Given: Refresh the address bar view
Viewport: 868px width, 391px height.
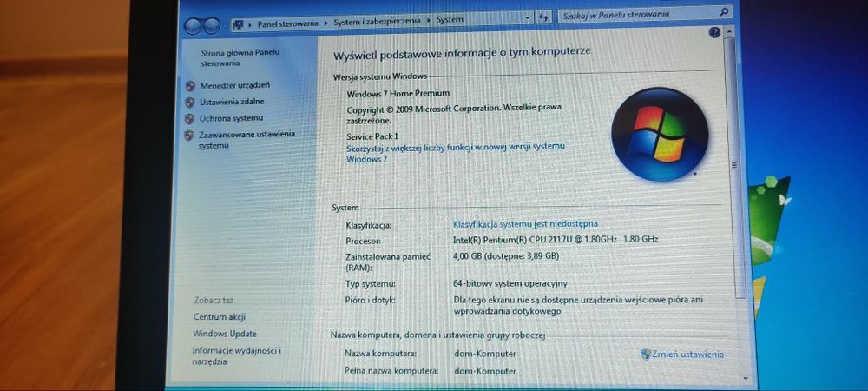Looking at the screenshot, I should pyautogui.click(x=543, y=17).
